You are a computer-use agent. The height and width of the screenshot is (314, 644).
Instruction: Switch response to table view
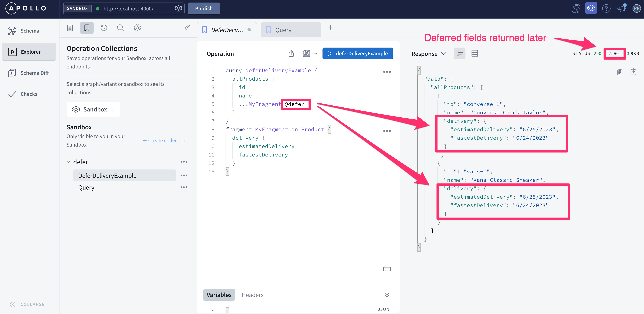474,53
